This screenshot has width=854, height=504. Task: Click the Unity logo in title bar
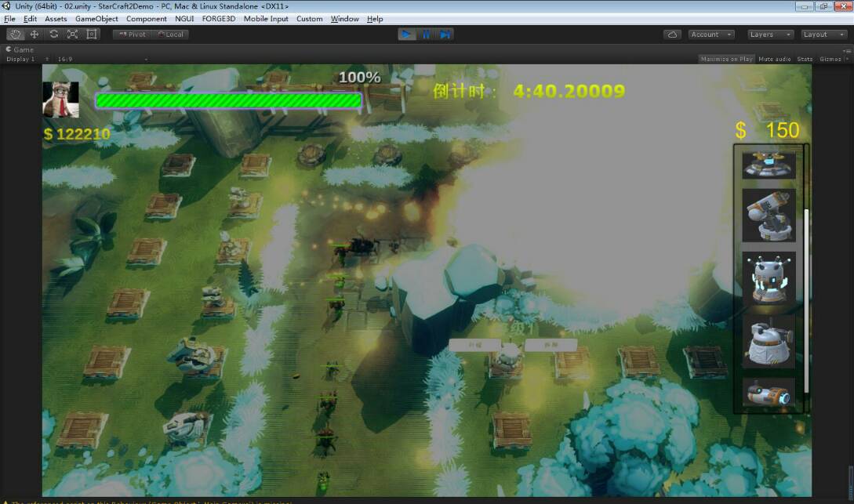(x=6, y=6)
